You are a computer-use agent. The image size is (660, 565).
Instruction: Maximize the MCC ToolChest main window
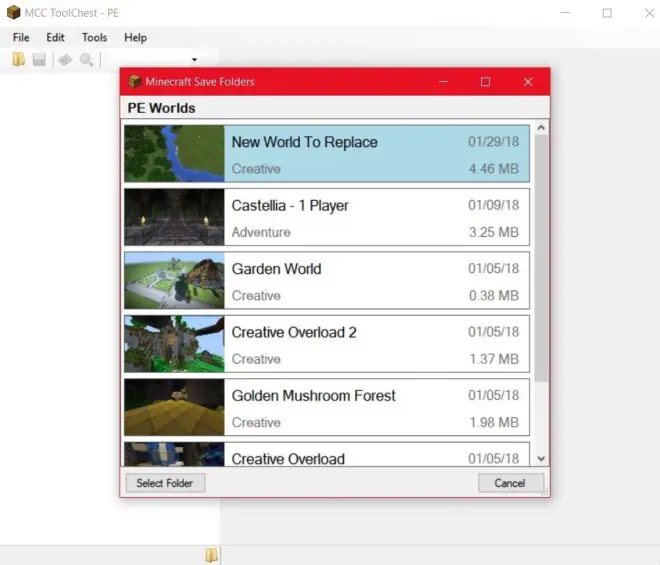pos(607,13)
